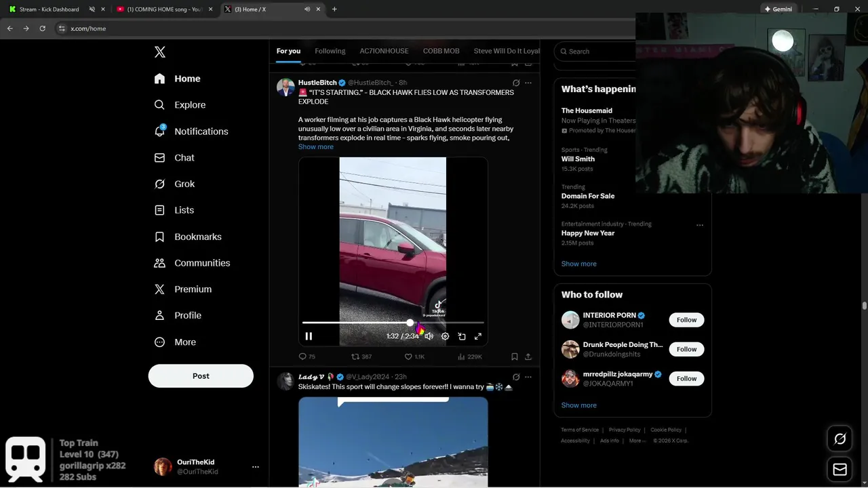Open Notifications with the bell icon

(192, 131)
